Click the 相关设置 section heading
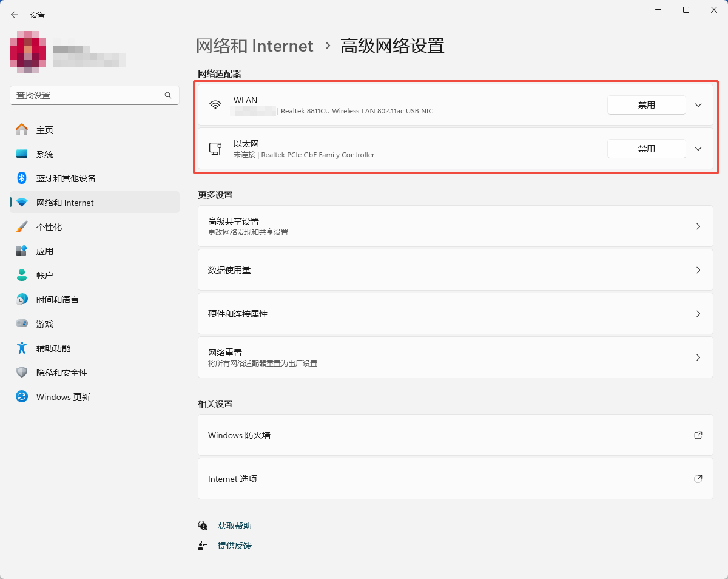Image resolution: width=728 pixels, height=579 pixels. coord(215,404)
